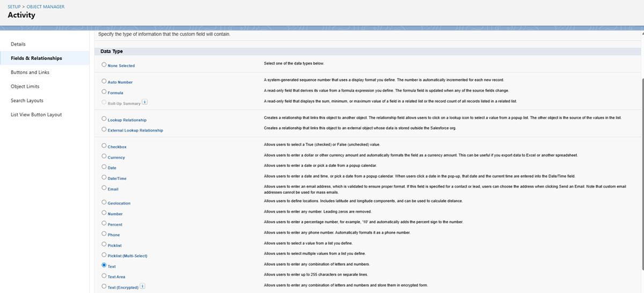Pick the Picklist data type
This screenshot has height=293, width=644.
point(104,244)
